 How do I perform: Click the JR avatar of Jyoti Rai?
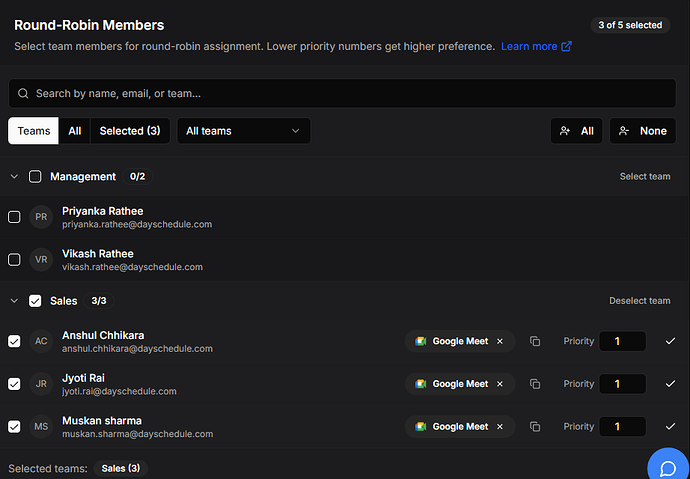point(41,384)
